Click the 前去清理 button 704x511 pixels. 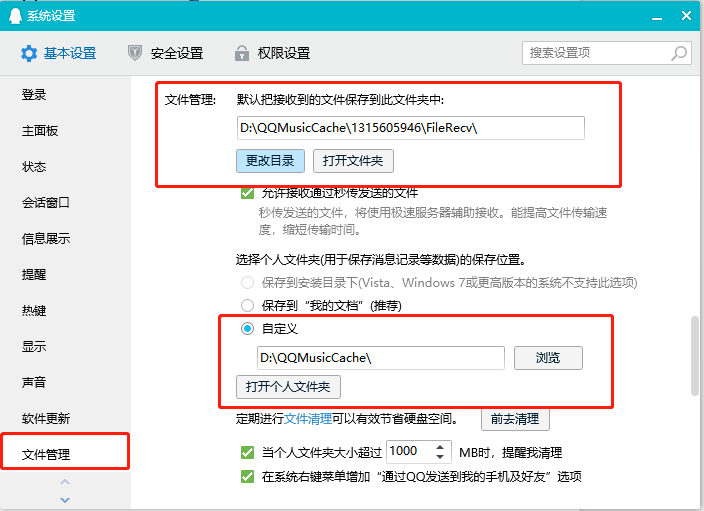tap(515, 419)
